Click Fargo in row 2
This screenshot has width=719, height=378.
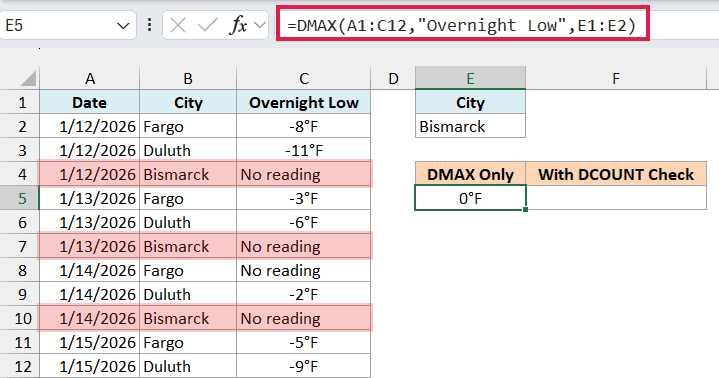[x=188, y=126]
